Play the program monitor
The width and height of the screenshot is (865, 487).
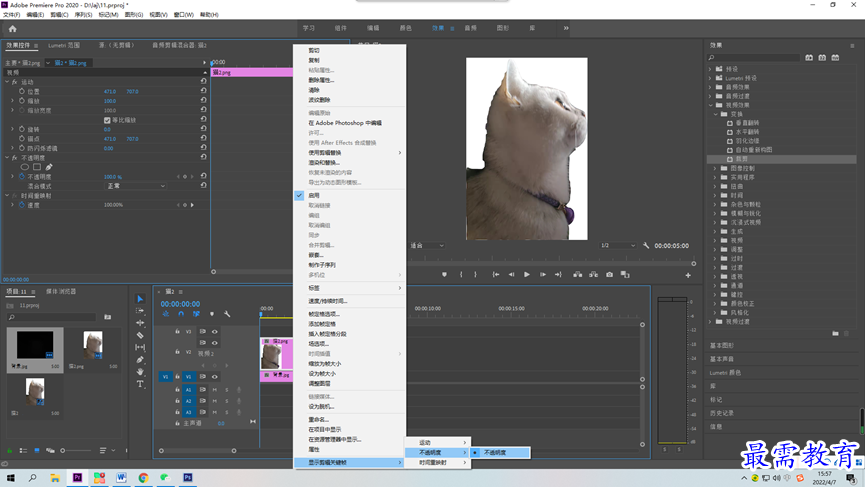click(x=527, y=275)
